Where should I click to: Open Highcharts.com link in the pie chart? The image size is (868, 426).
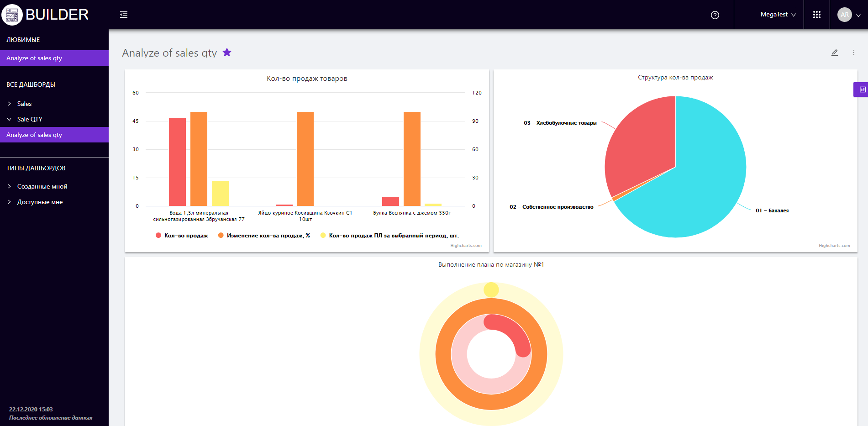tap(834, 246)
